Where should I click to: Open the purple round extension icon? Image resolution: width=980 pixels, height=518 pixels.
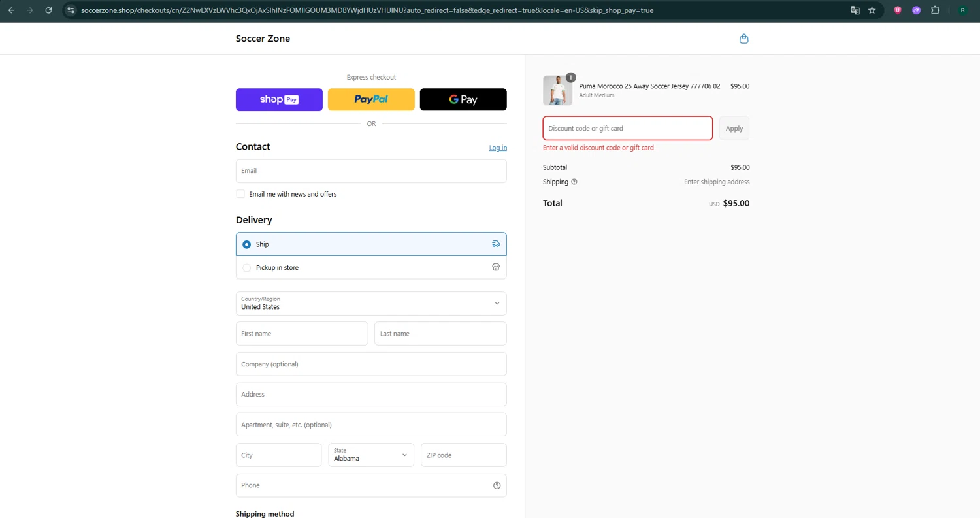tap(916, 10)
